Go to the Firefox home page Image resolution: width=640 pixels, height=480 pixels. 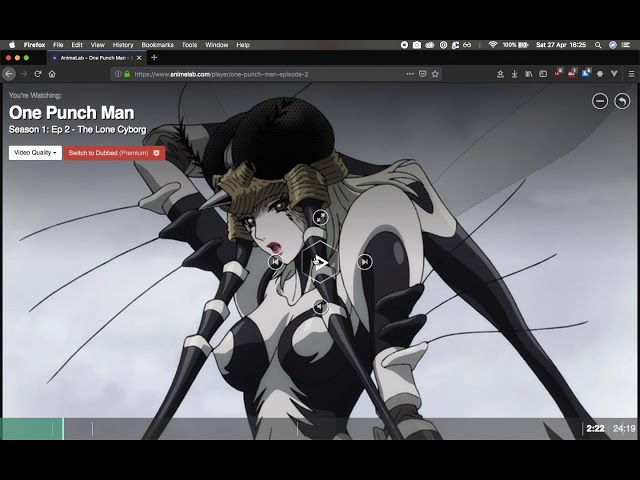(52, 74)
